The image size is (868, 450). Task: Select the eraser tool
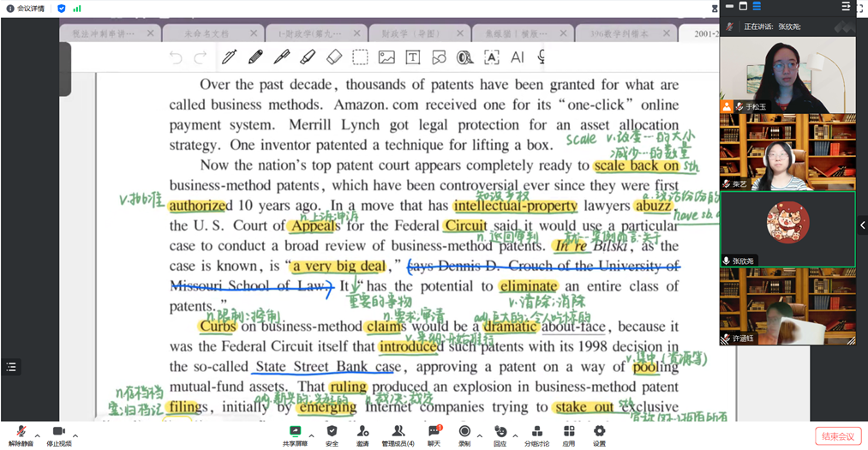(x=334, y=57)
